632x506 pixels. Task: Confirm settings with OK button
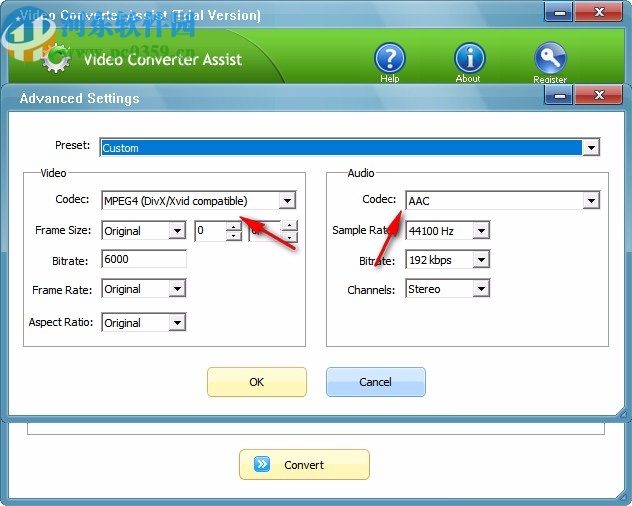(x=257, y=382)
